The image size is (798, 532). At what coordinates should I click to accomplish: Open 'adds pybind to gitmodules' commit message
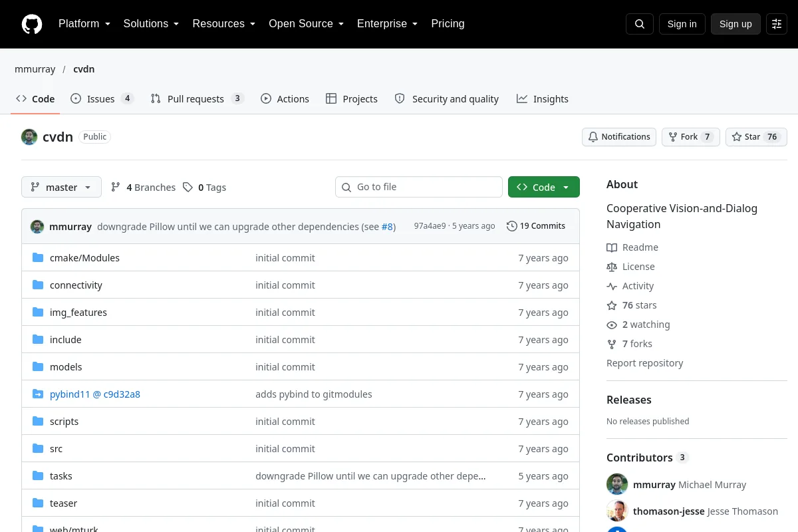[x=314, y=394]
